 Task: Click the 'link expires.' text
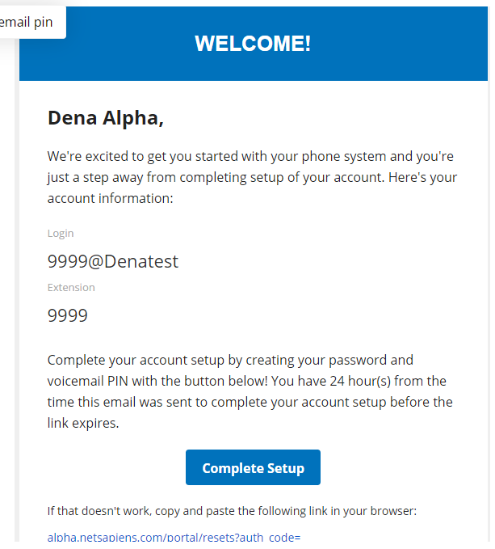pos(83,423)
